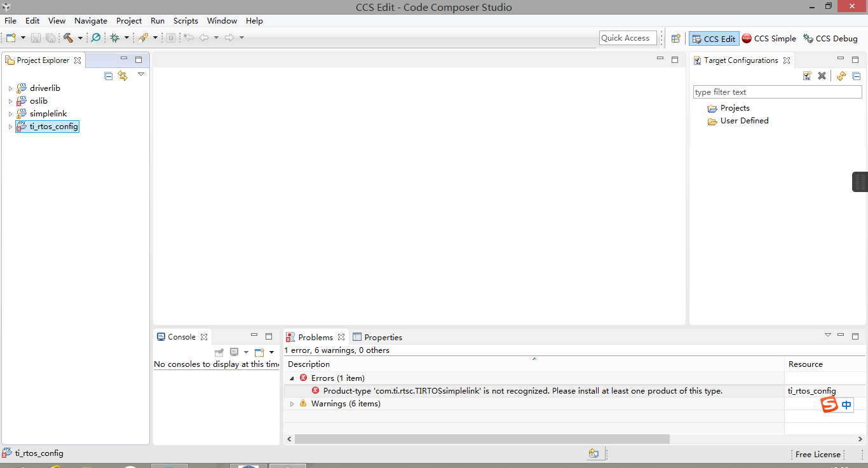Select the Project Explorer tab
This screenshot has width=868, height=468.
[x=43, y=60]
